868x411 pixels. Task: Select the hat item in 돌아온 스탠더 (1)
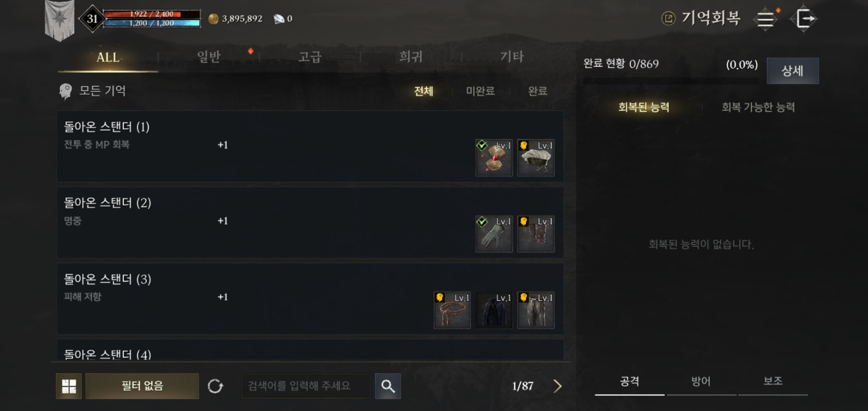coord(536,157)
